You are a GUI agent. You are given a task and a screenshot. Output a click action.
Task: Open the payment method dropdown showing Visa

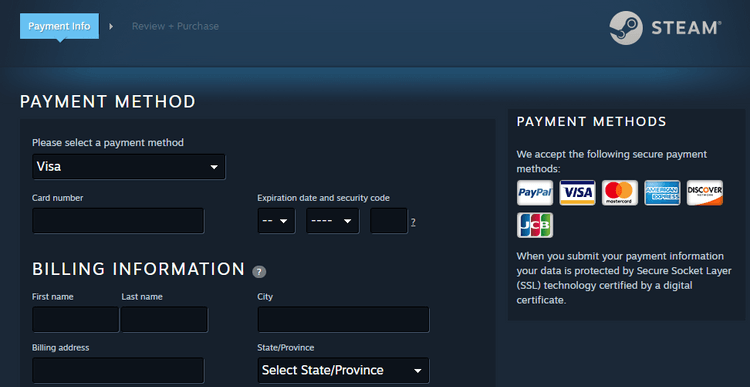click(129, 167)
